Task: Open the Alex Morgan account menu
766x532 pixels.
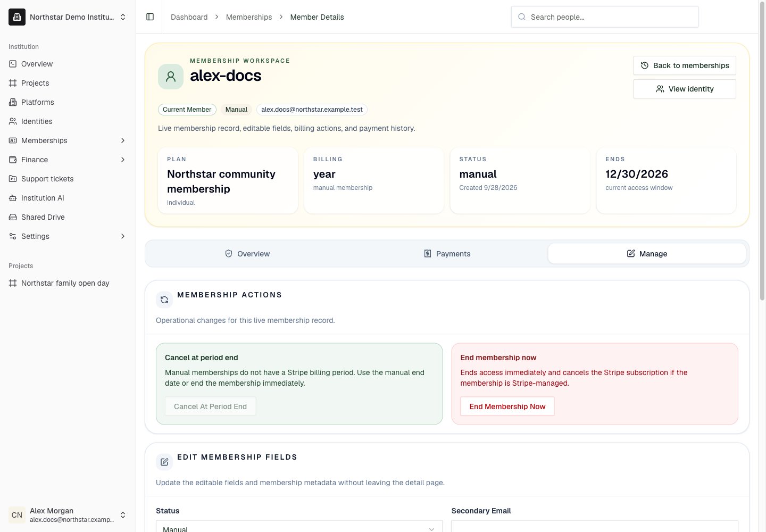Action: [68, 515]
